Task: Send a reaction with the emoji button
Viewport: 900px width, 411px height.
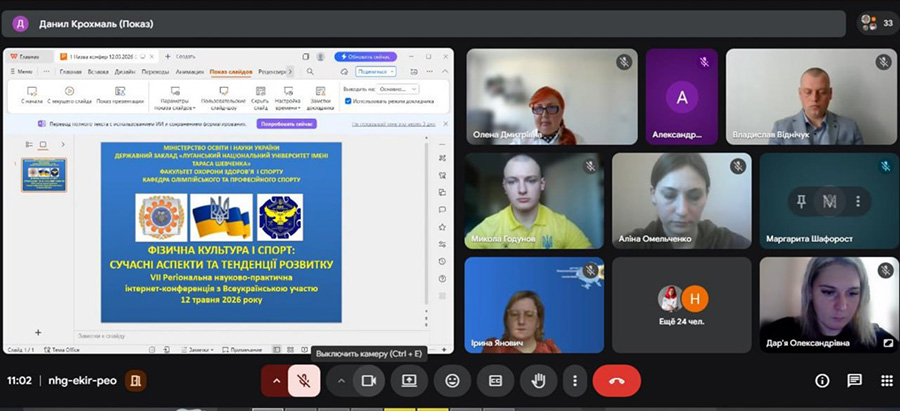Action: coord(452,381)
